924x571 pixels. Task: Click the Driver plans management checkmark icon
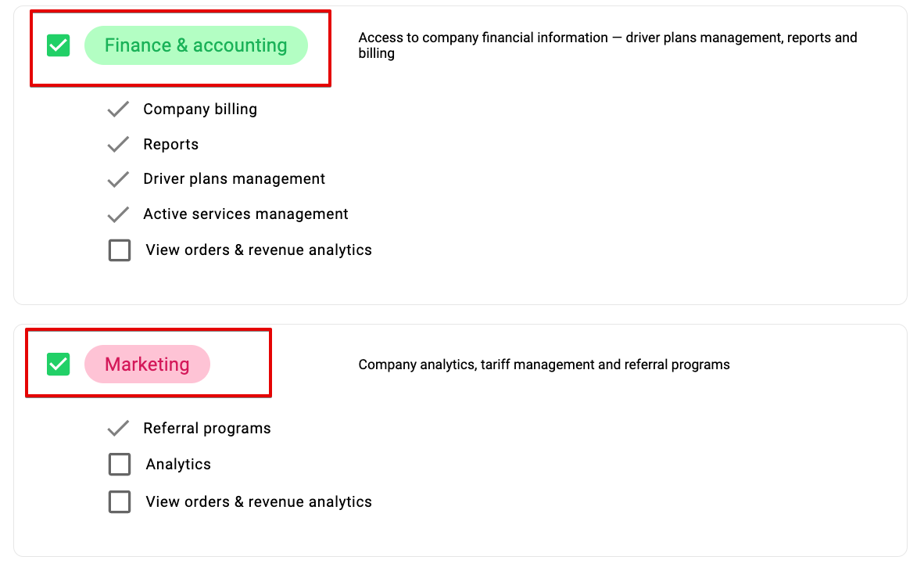[118, 179]
